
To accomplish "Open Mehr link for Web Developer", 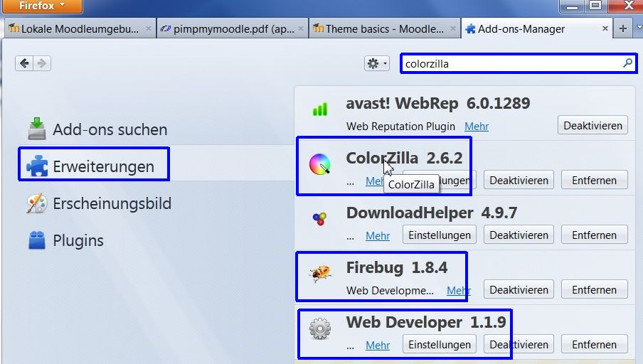I will coord(378,345).
